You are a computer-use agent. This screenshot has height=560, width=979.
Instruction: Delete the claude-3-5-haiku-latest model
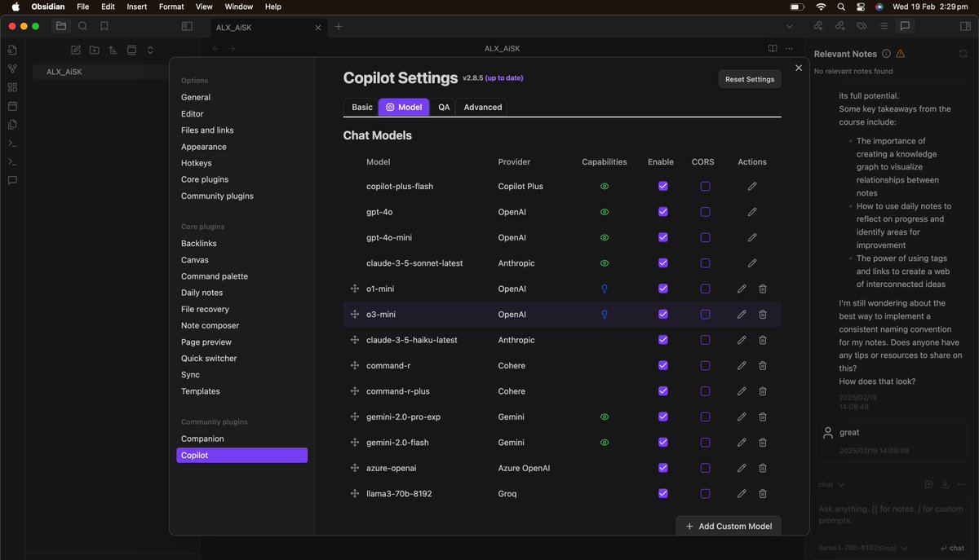coord(763,340)
